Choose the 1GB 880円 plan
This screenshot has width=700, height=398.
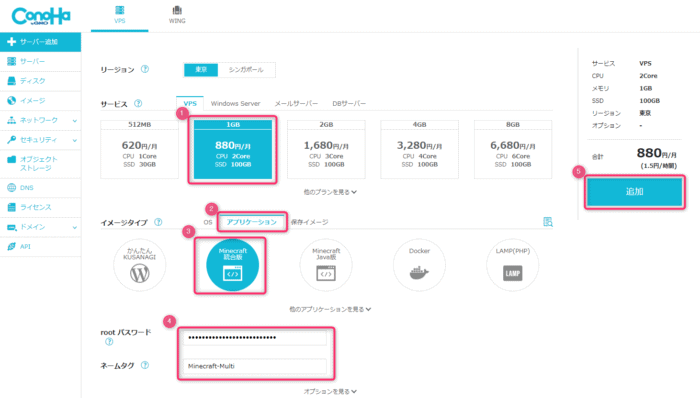point(233,149)
